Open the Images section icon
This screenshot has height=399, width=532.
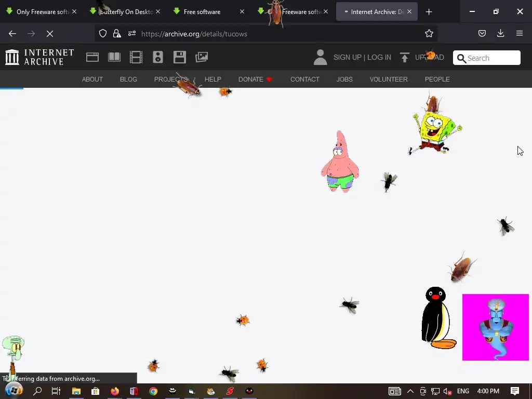tap(202, 57)
